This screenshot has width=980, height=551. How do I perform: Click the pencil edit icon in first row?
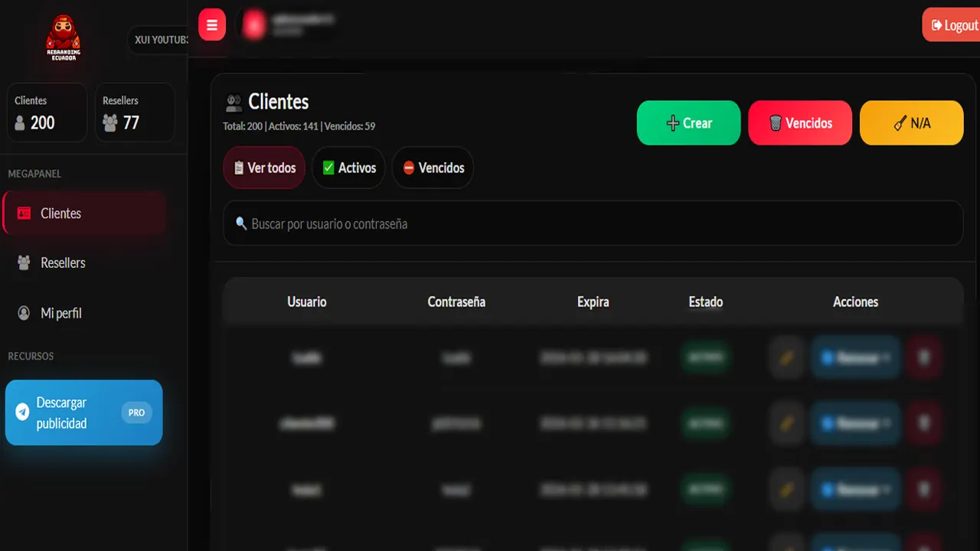click(x=787, y=357)
